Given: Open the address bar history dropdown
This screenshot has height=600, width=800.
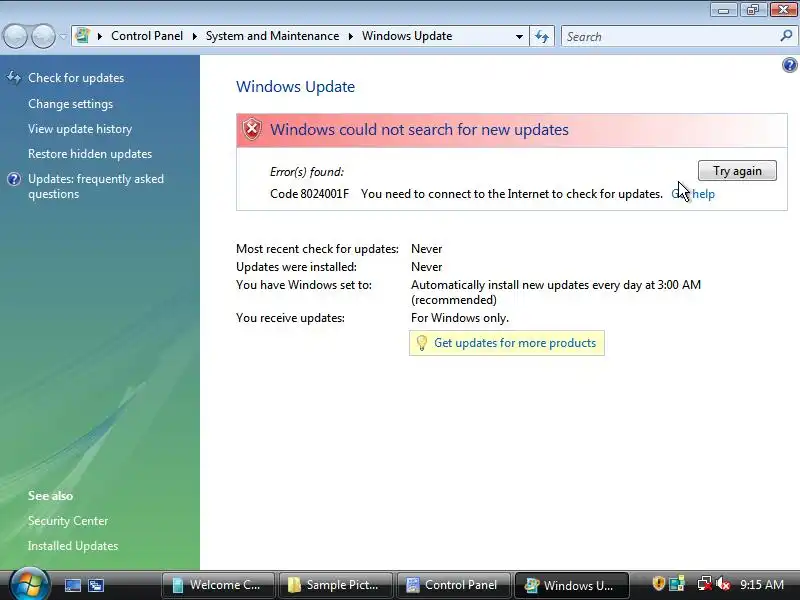Looking at the screenshot, I should 519,37.
